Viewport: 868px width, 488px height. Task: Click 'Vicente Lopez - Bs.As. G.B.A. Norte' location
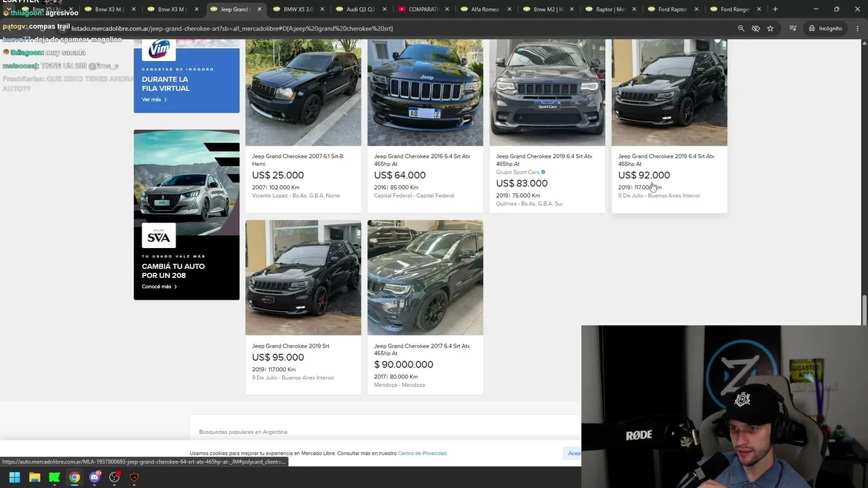coord(296,196)
